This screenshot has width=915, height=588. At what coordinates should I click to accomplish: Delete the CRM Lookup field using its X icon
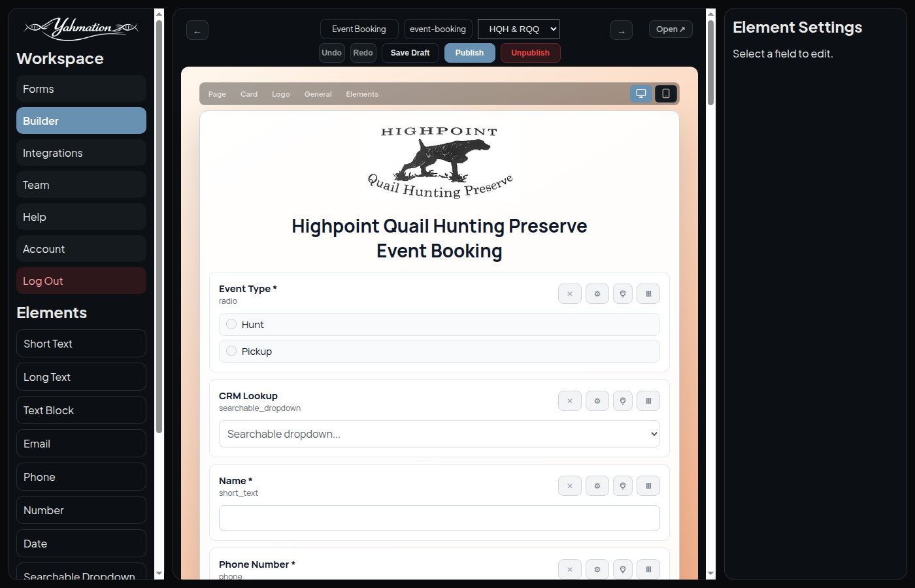pos(570,401)
